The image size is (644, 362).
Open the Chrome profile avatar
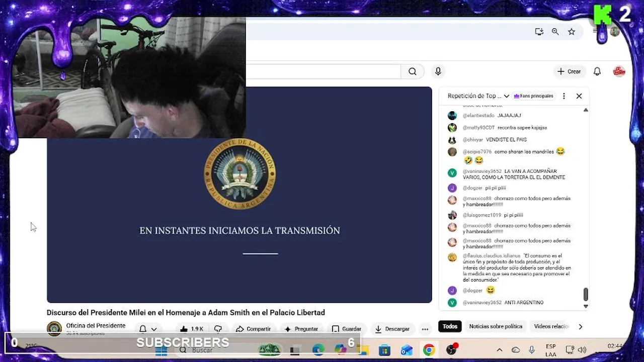click(x=615, y=32)
